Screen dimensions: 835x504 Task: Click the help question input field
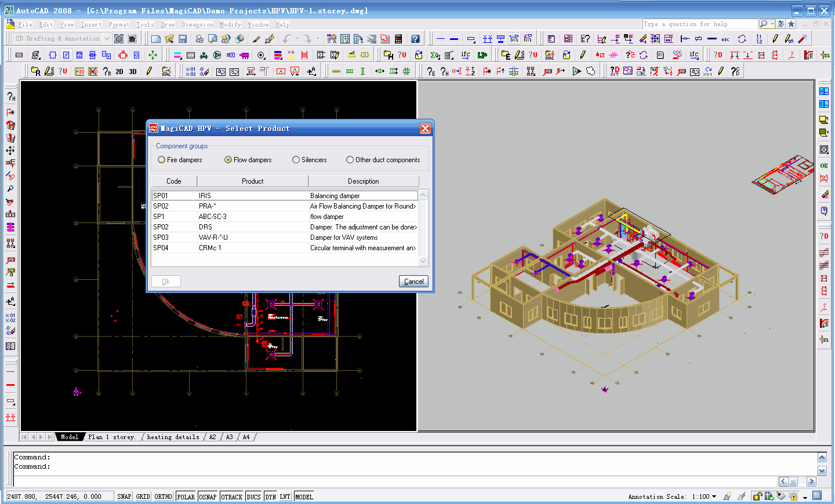[700, 24]
